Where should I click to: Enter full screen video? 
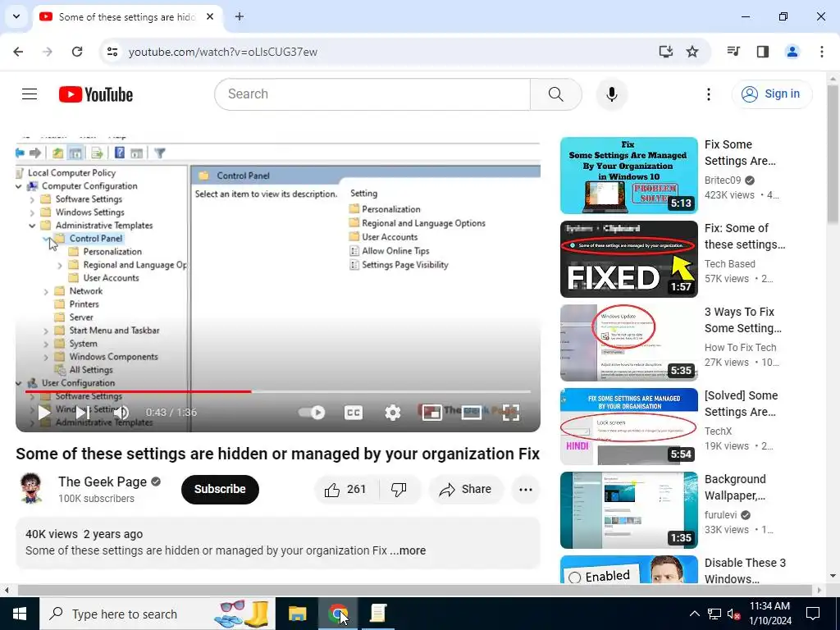pyautogui.click(x=510, y=413)
